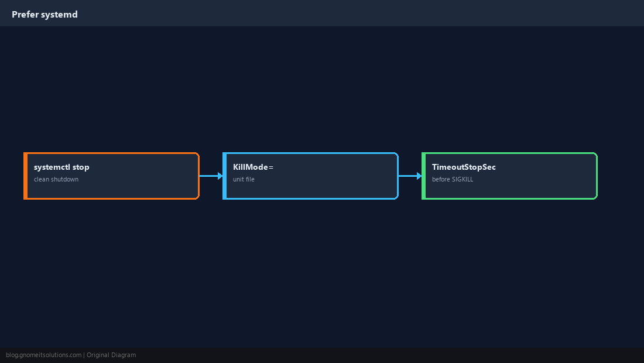Viewport: 644px width, 363px height.
Task: Click the 'unit file' subtitle text
Action: click(244, 179)
